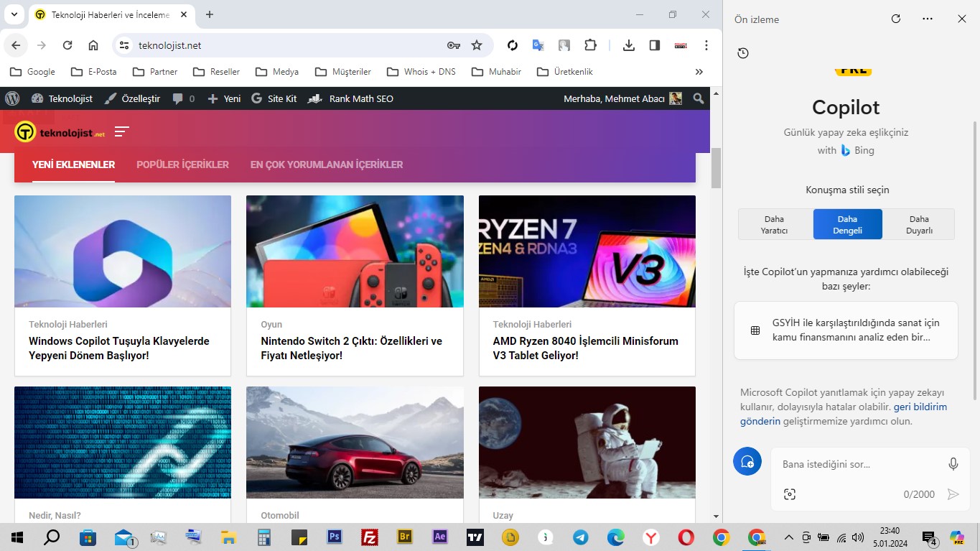Click the search icon in the admin bar
The width and height of the screenshot is (980, 551).
point(697,98)
